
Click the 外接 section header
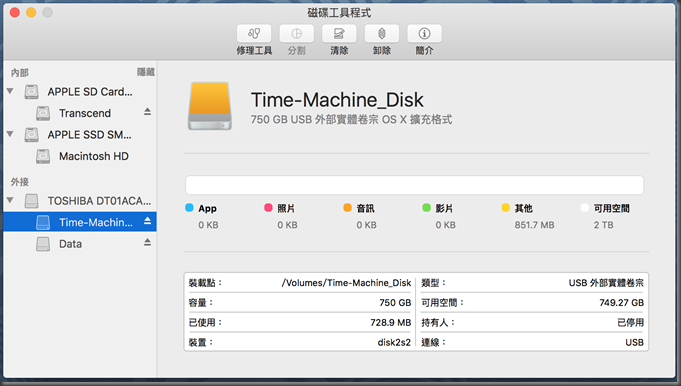(x=20, y=181)
